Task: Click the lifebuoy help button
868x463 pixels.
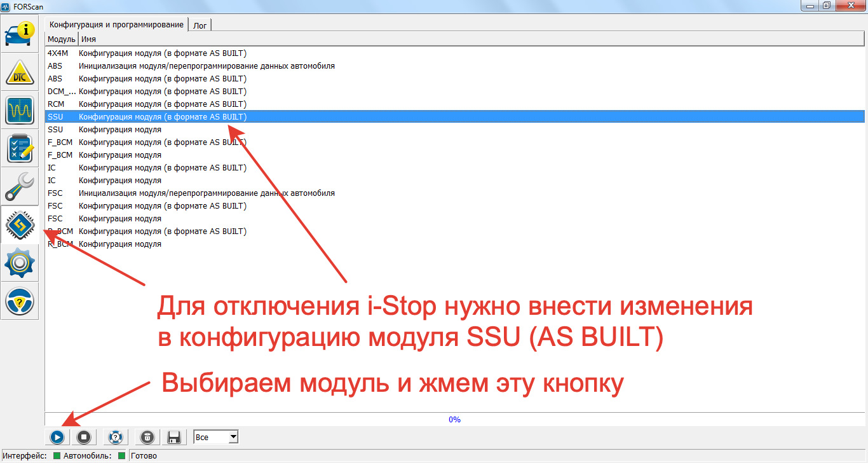Action: (x=115, y=437)
